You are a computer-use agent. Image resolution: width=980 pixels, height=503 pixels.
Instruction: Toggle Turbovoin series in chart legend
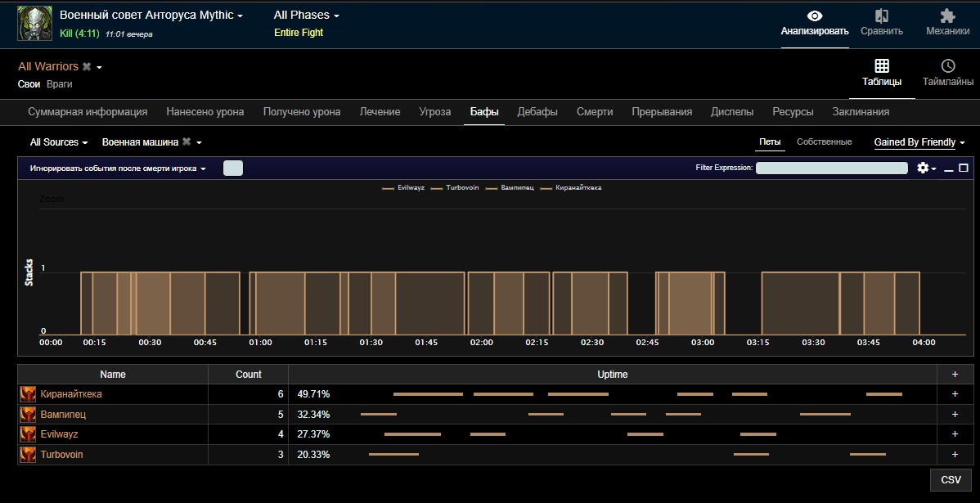(x=462, y=187)
